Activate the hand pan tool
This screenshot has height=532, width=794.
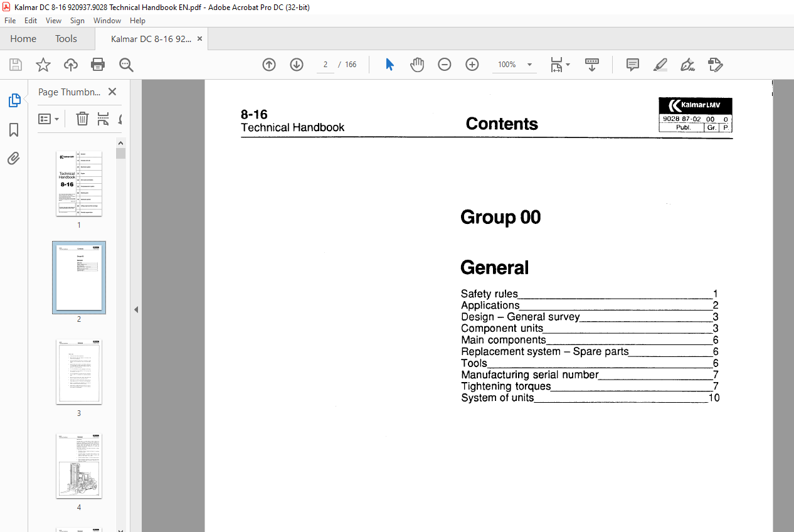417,65
